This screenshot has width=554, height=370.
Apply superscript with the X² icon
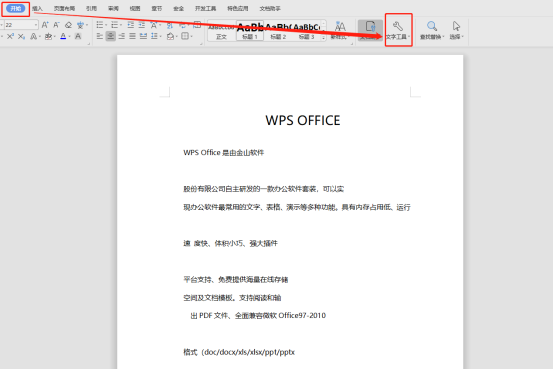10,36
